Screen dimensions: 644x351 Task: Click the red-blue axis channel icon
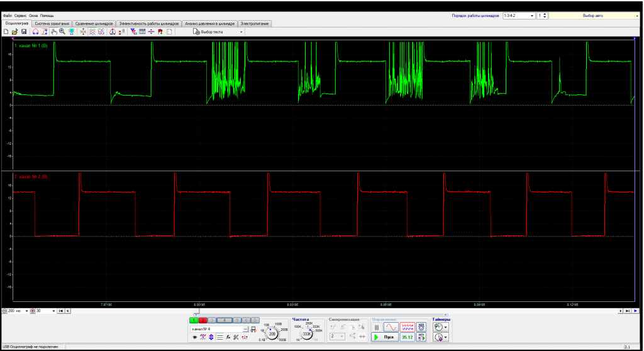[245, 337]
